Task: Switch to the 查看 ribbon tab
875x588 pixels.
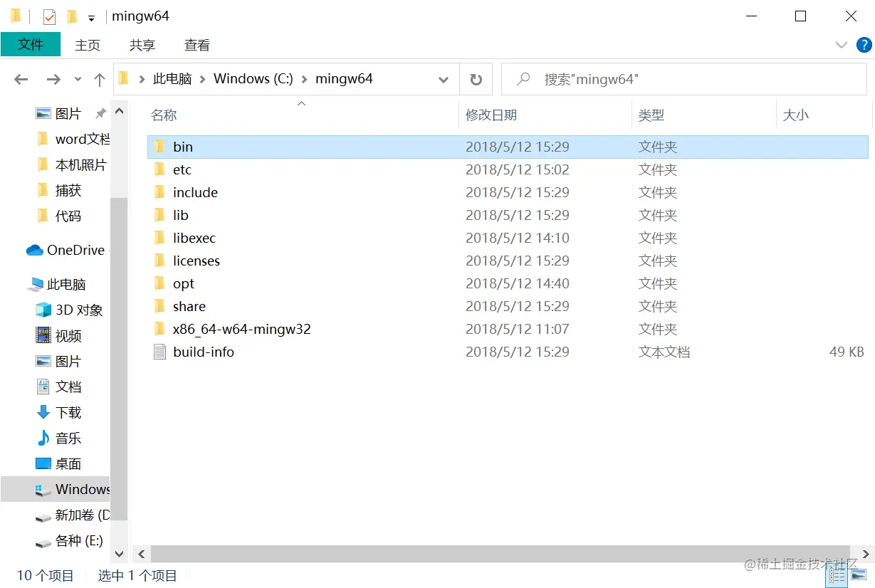Action: (197, 45)
